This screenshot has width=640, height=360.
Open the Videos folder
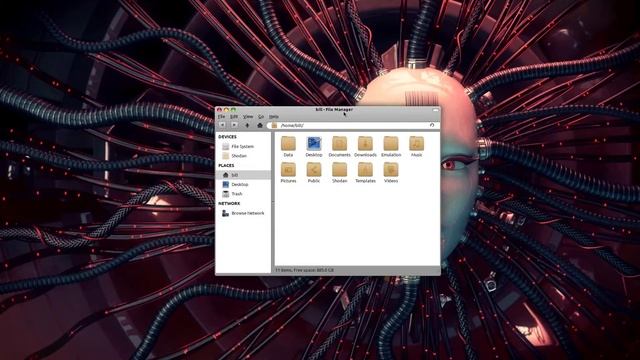point(391,172)
